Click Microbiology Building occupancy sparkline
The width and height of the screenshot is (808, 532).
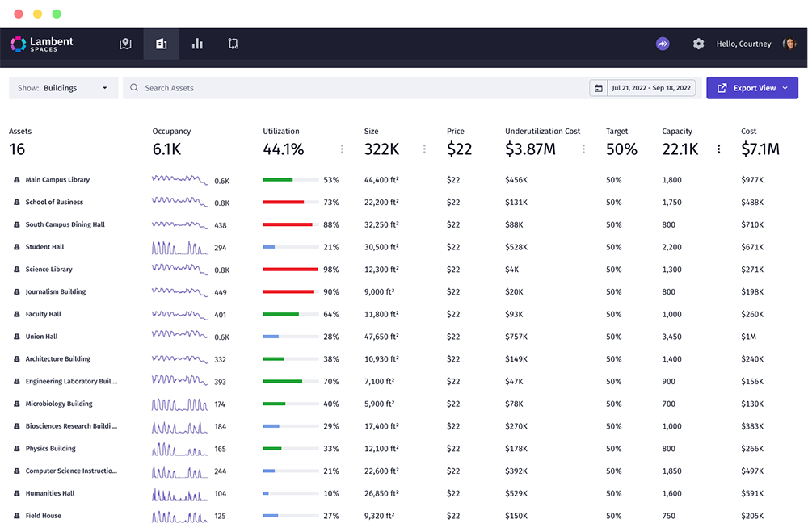coord(180,404)
